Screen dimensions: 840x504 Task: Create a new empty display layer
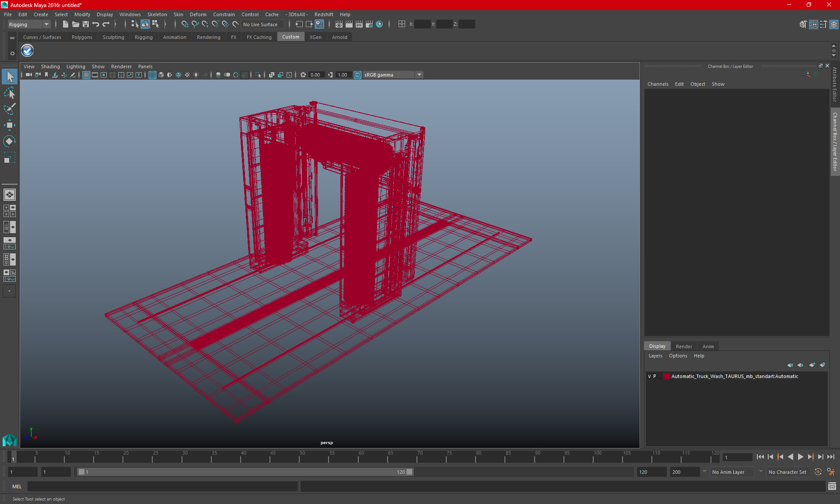tap(812, 365)
